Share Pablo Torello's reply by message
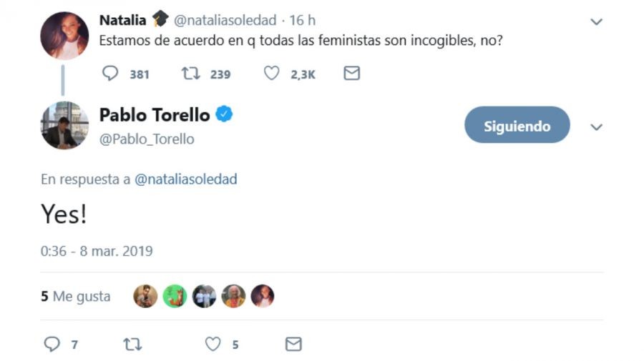Viewport: 644px width, 361px height. pos(293,345)
